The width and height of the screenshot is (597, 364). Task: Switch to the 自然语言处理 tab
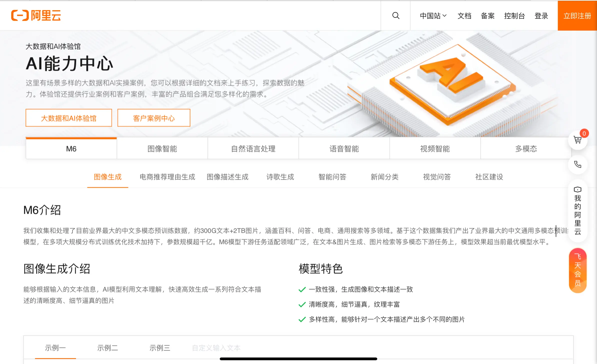[253, 148]
